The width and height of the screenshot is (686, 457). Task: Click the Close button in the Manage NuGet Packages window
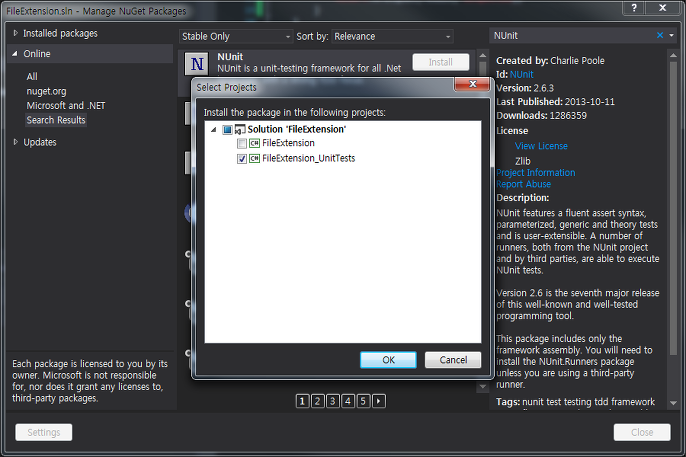642,432
